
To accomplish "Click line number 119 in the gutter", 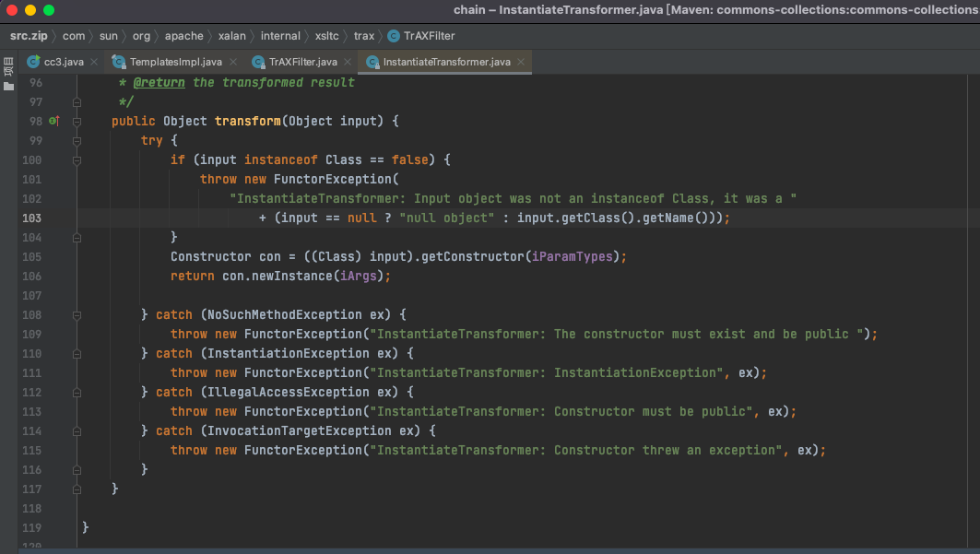I will (32, 528).
